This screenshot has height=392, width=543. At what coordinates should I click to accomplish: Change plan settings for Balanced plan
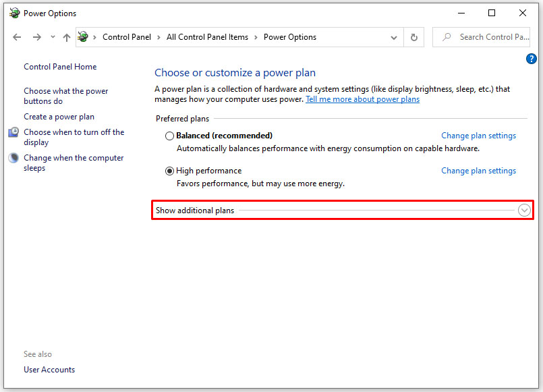[479, 136]
